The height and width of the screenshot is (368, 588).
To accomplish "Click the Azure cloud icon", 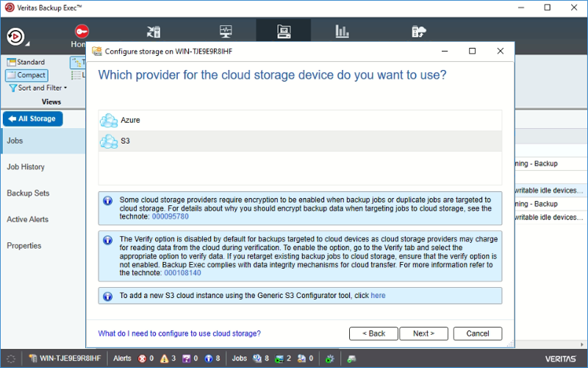I will pyautogui.click(x=109, y=121).
